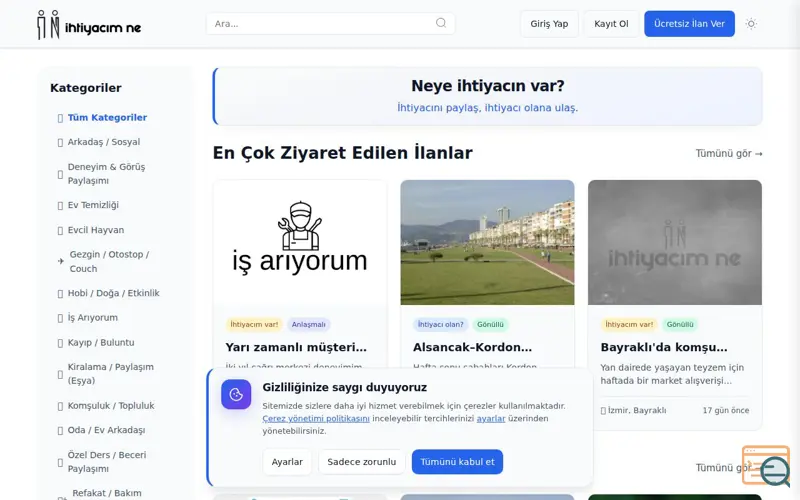The height and width of the screenshot is (500, 800).
Task: Click the icon beside Kiralama / Paylaşım
Action: click(60, 374)
